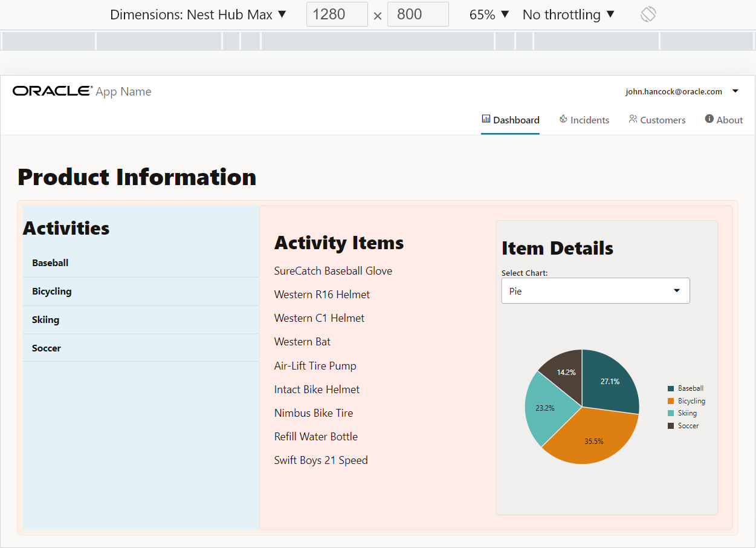The height and width of the screenshot is (548, 756).
Task: Select Western Bat item
Action: point(302,342)
